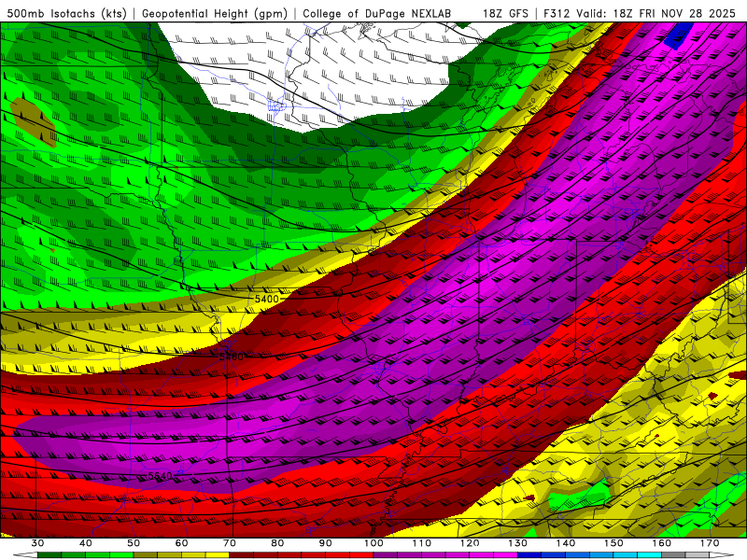Click the 'Geopotential Height (gpm)' header label
The height and width of the screenshot is (560, 747).
[215, 13]
